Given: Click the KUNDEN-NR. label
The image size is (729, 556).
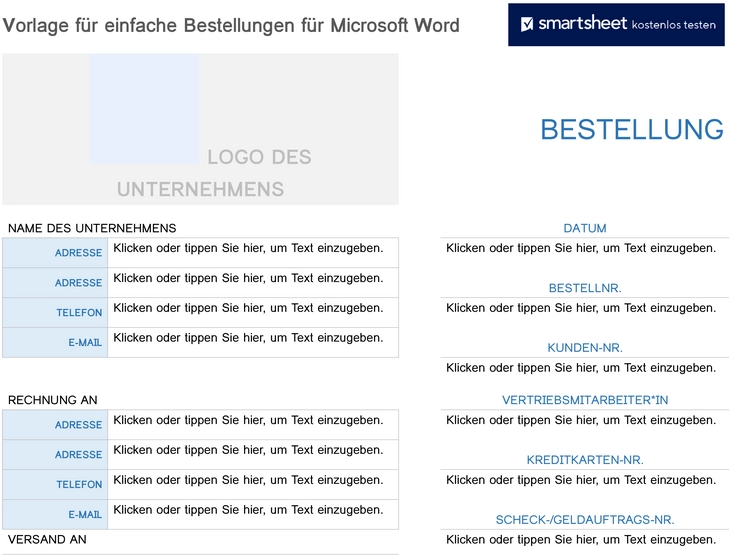Looking at the screenshot, I should (585, 348).
